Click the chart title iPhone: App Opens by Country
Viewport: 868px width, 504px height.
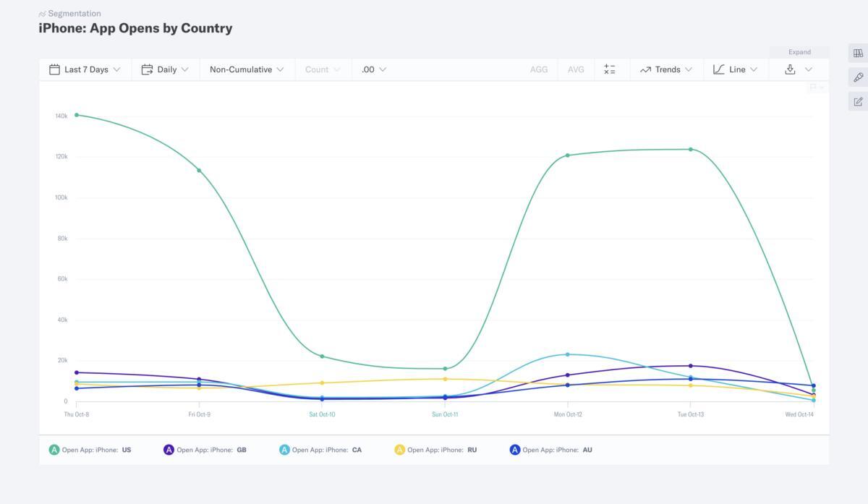click(x=135, y=28)
